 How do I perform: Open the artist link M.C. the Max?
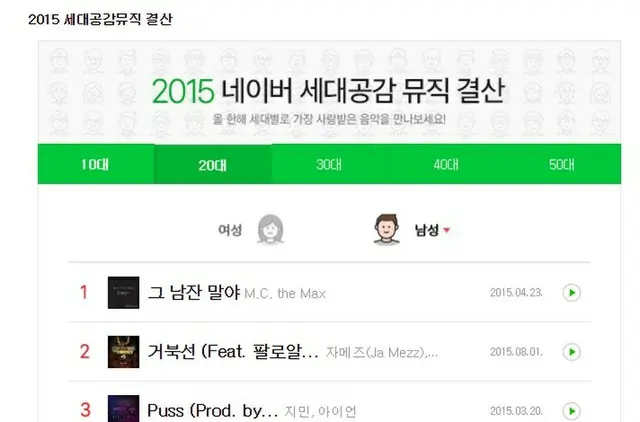click(x=285, y=293)
